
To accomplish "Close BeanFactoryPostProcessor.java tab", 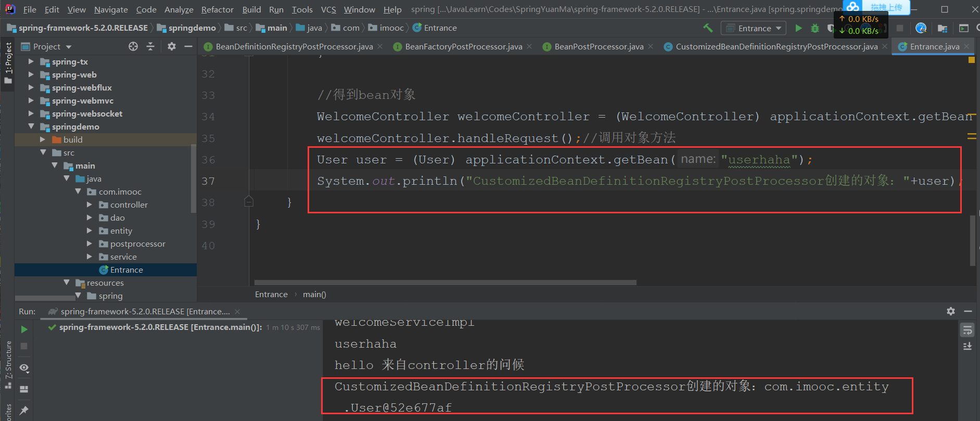I will [530, 46].
